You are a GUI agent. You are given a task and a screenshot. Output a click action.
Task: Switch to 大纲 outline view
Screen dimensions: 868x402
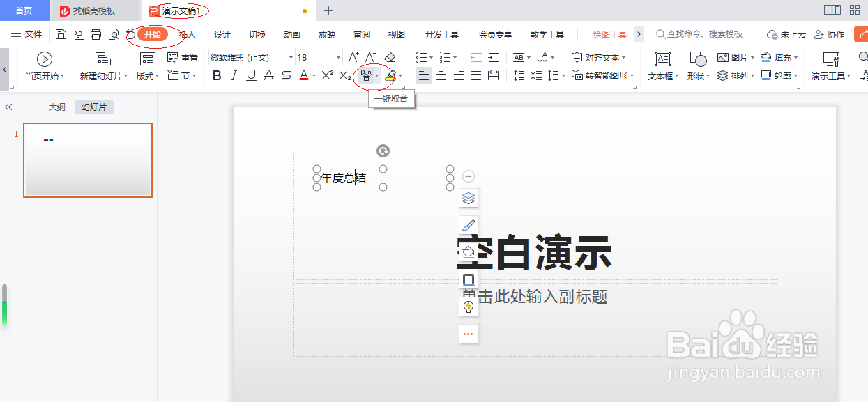coord(56,107)
